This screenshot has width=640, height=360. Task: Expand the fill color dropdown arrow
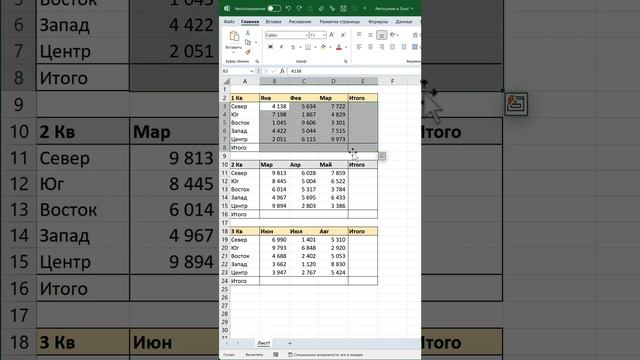[330, 47]
